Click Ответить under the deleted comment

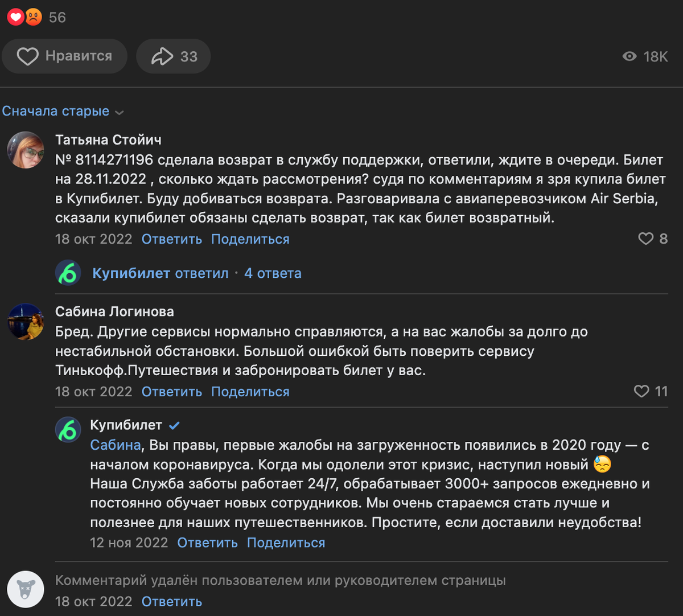(x=171, y=601)
